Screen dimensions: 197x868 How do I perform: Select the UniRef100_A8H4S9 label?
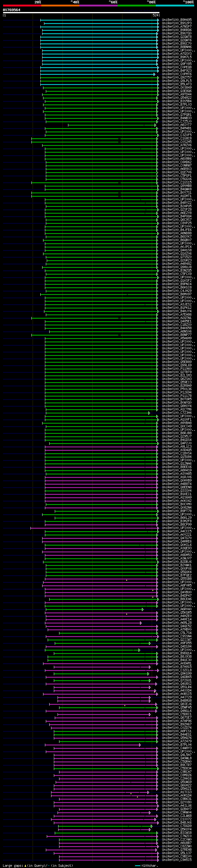(176, 470)
